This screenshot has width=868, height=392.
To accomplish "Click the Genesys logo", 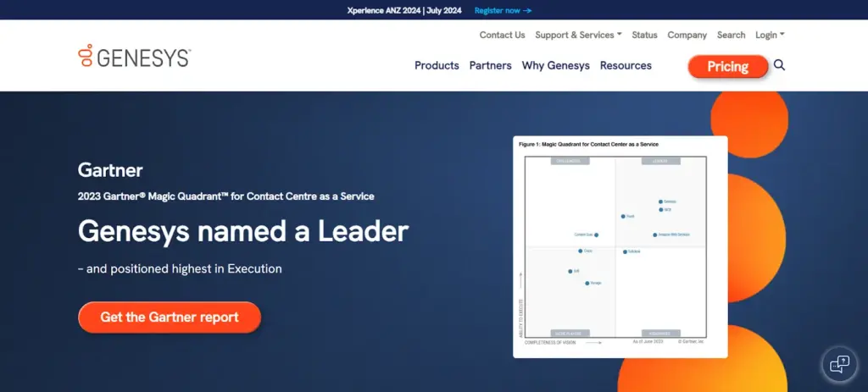I will 134,57.
